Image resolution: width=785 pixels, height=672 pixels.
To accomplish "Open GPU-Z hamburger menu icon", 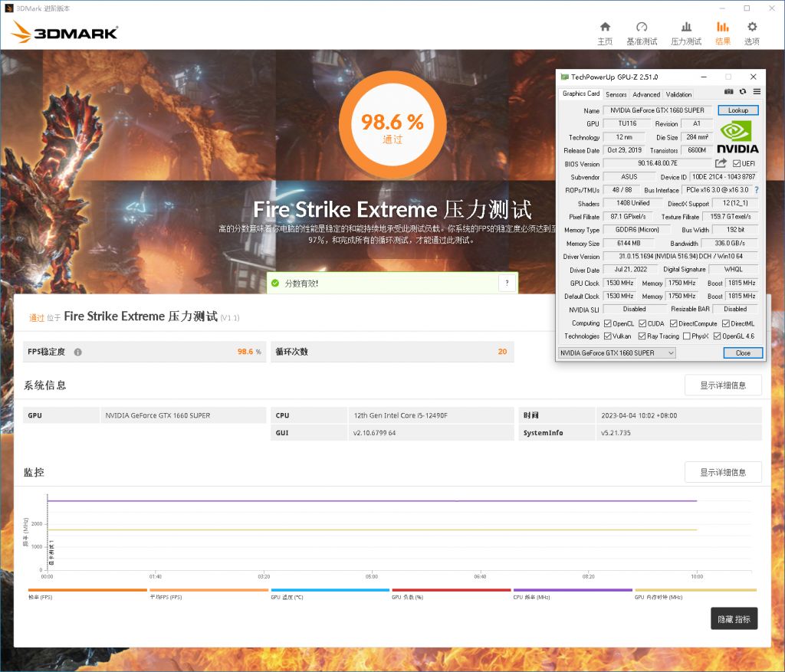I will coord(757,92).
